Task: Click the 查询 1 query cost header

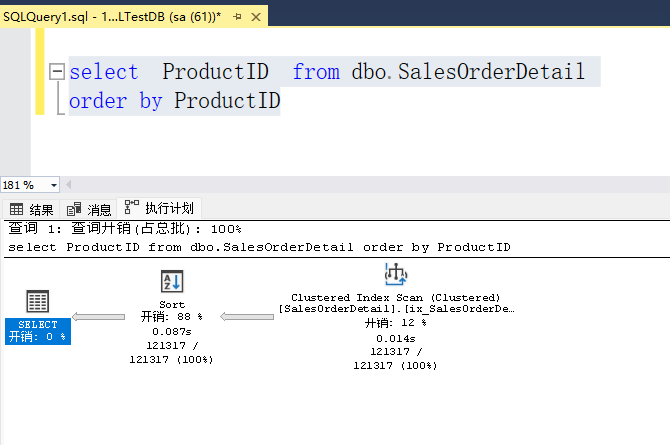Action: (124, 229)
